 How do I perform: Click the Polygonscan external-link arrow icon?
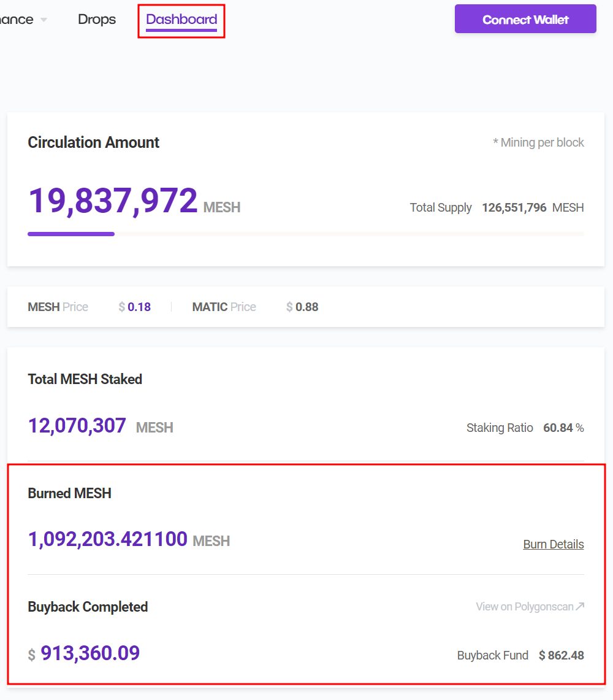[579, 606]
